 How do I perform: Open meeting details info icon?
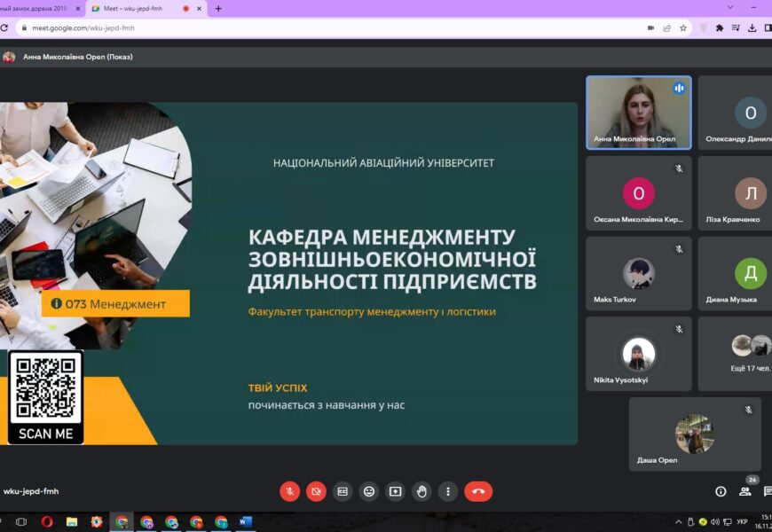point(721,491)
